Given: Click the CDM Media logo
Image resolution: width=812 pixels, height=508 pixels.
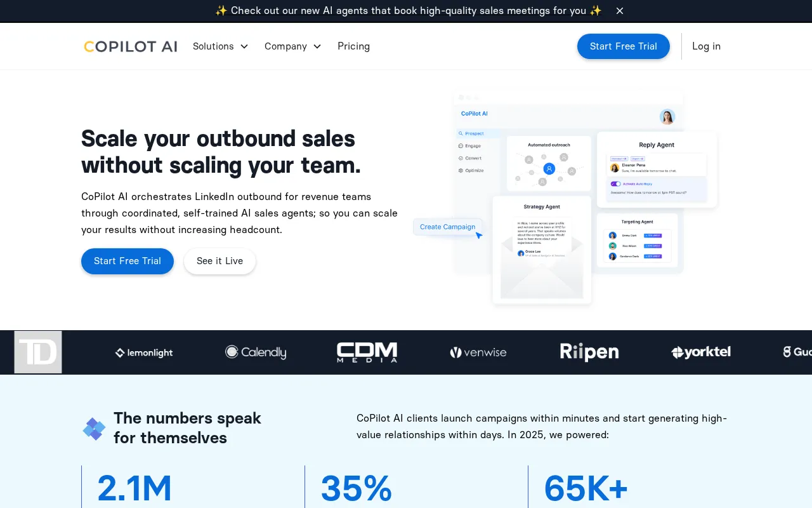Looking at the screenshot, I should pyautogui.click(x=367, y=352).
